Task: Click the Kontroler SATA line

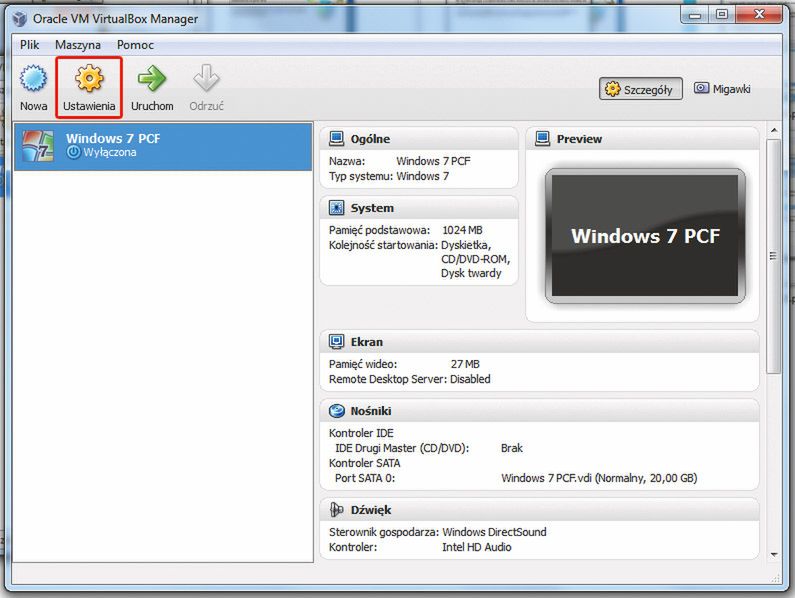Action: pyautogui.click(x=365, y=463)
